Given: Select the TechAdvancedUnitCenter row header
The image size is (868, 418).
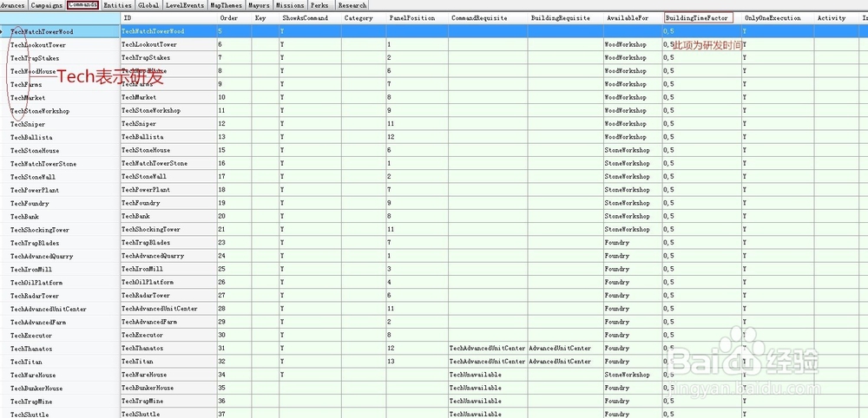Looking at the screenshot, I should click(x=60, y=309).
